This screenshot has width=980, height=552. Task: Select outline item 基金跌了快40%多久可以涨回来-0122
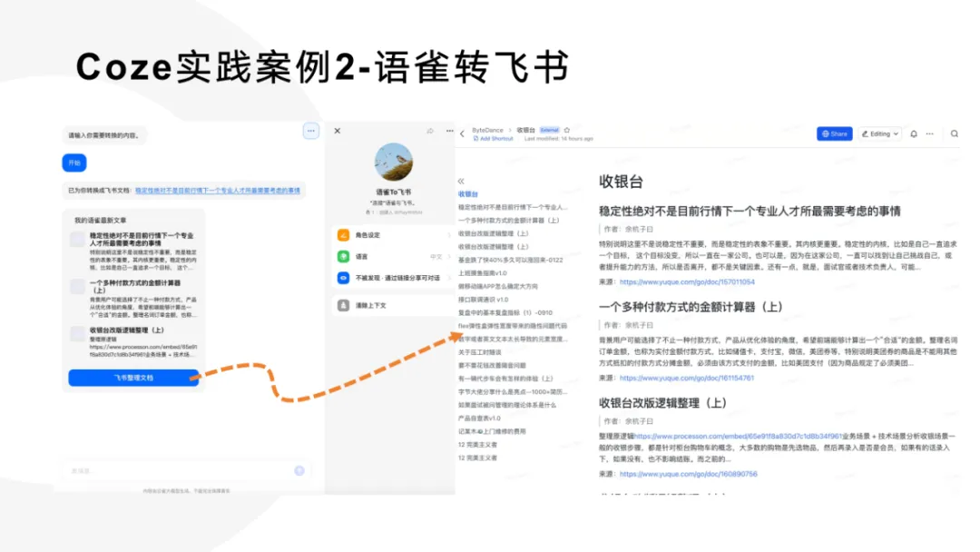511,260
